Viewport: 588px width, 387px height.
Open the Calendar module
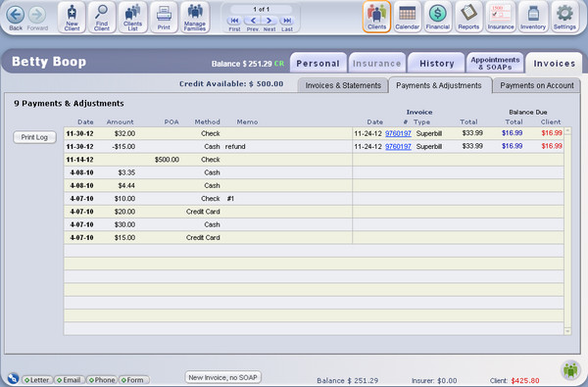pyautogui.click(x=408, y=17)
